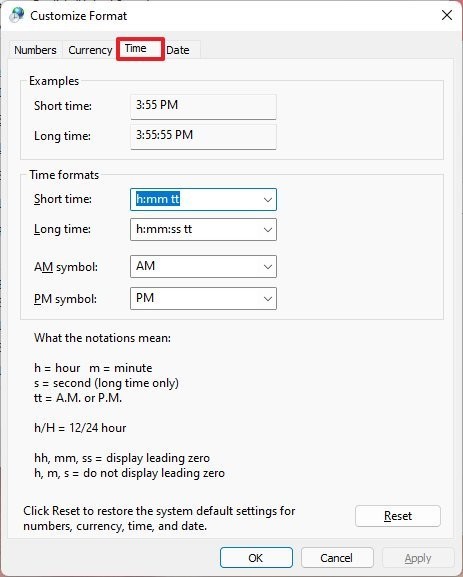Screen dimensions: 463x577
Task: Confirm changes with the OK button
Action: pyautogui.click(x=256, y=558)
